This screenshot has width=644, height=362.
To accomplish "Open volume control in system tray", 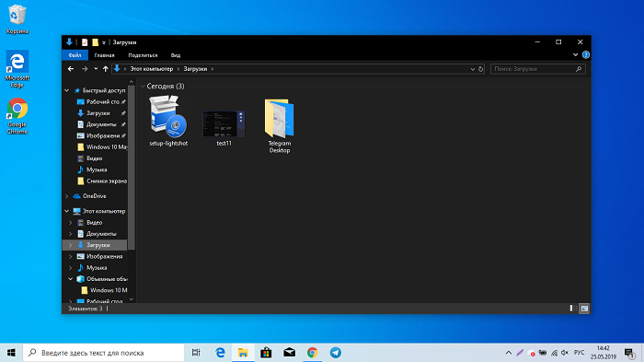I will [x=565, y=353].
